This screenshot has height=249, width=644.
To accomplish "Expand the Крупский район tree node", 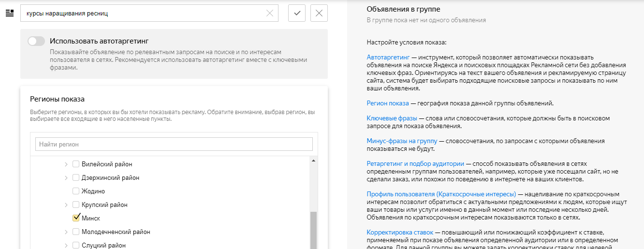I will pyautogui.click(x=66, y=205).
